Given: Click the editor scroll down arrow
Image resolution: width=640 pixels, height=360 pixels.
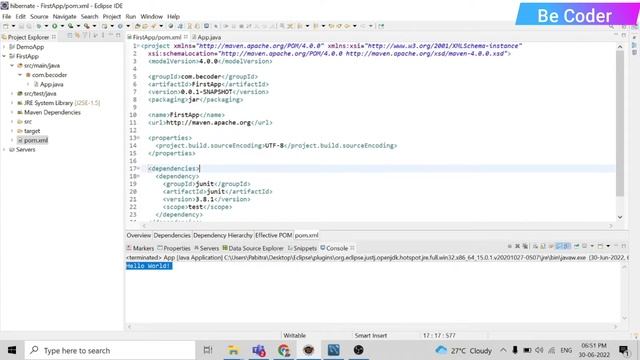Looking at the screenshot, I should 620,217.
